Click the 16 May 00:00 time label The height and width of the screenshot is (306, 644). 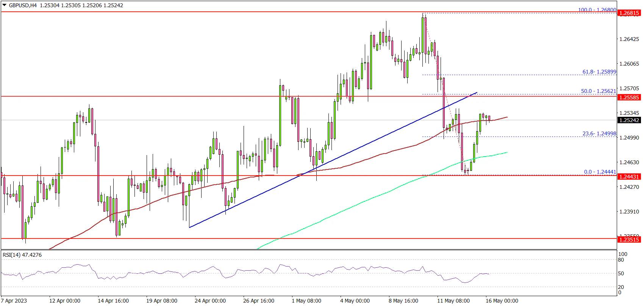tap(502, 301)
